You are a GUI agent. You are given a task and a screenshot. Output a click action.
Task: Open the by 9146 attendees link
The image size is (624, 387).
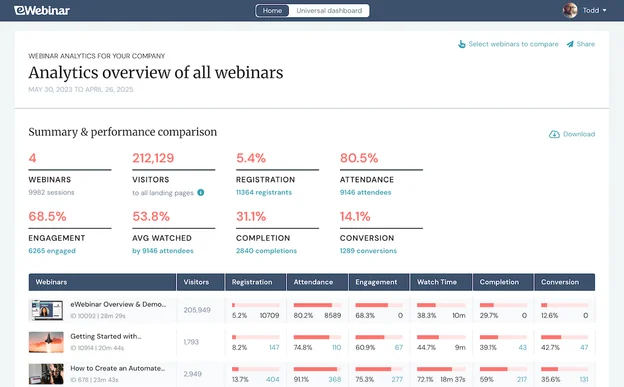coord(163,251)
